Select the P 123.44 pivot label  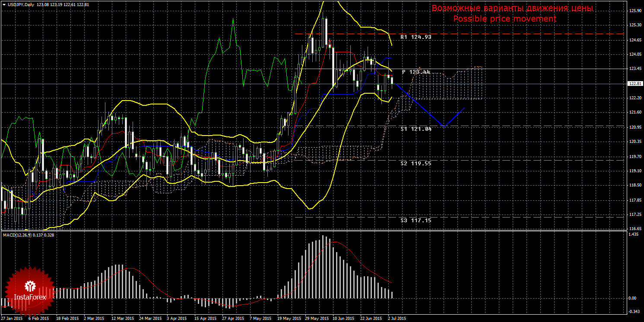point(416,72)
